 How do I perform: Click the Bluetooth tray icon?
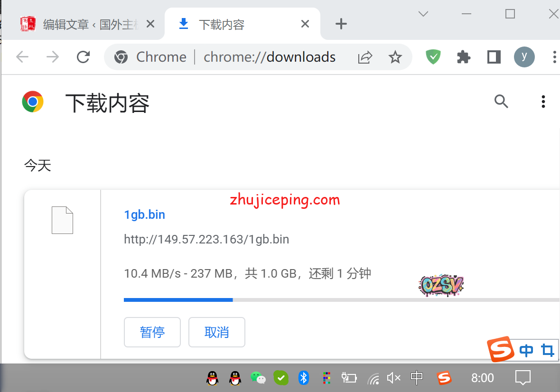[x=304, y=378]
